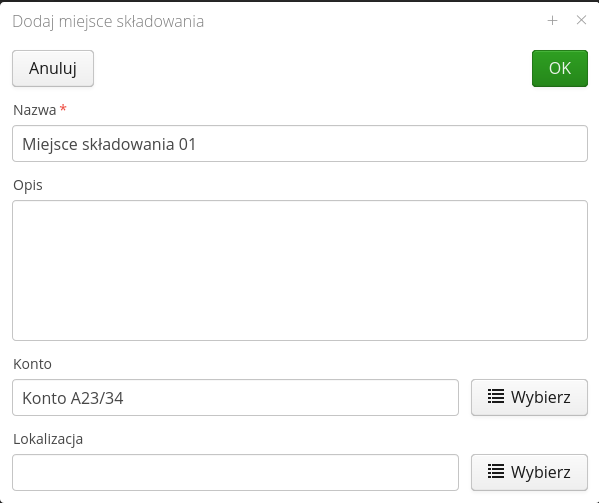The height and width of the screenshot is (503, 599).
Task: Click the list icon beside Konto field
Action: click(496, 396)
